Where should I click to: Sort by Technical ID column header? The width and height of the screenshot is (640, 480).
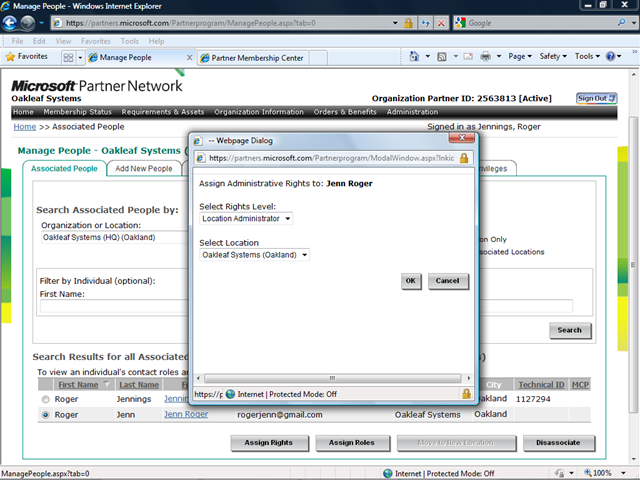tap(541, 385)
